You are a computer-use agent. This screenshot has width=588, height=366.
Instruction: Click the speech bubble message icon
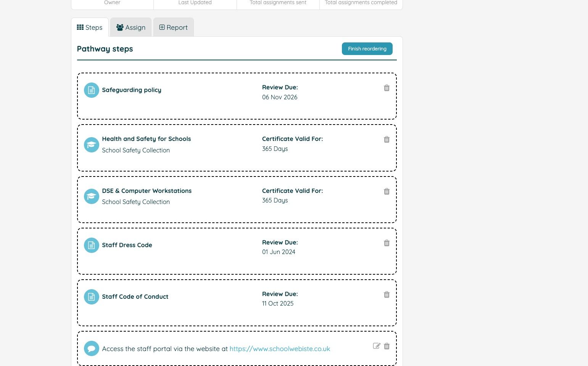(x=92, y=348)
